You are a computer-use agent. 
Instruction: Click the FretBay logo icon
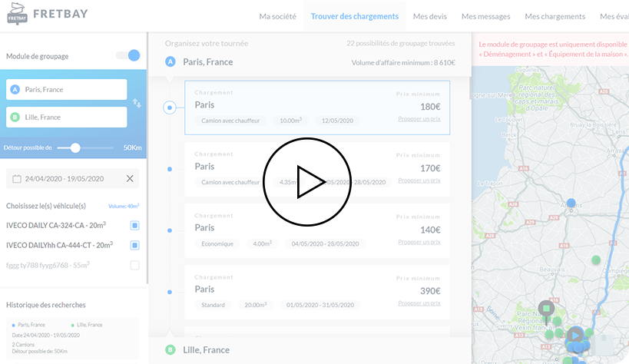pos(16,15)
